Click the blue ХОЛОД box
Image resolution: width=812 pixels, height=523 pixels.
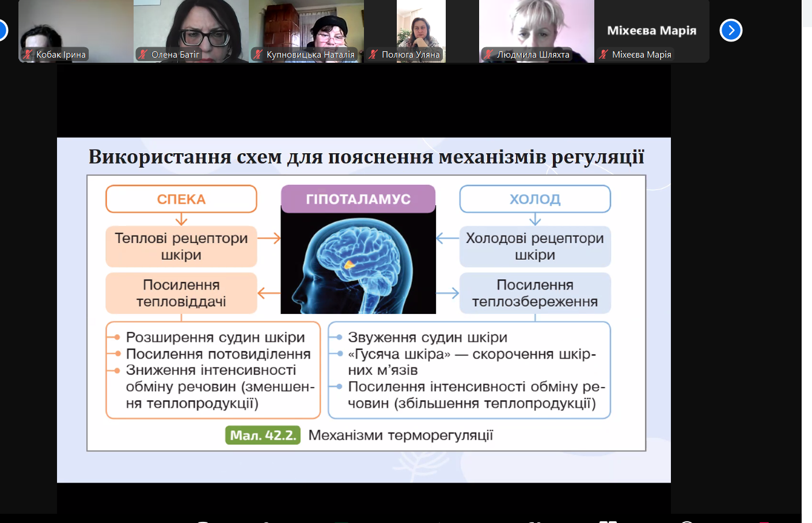(x=534, y=199)
